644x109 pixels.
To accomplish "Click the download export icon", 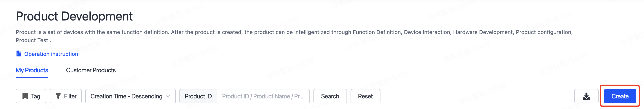I will coord(586,96).
